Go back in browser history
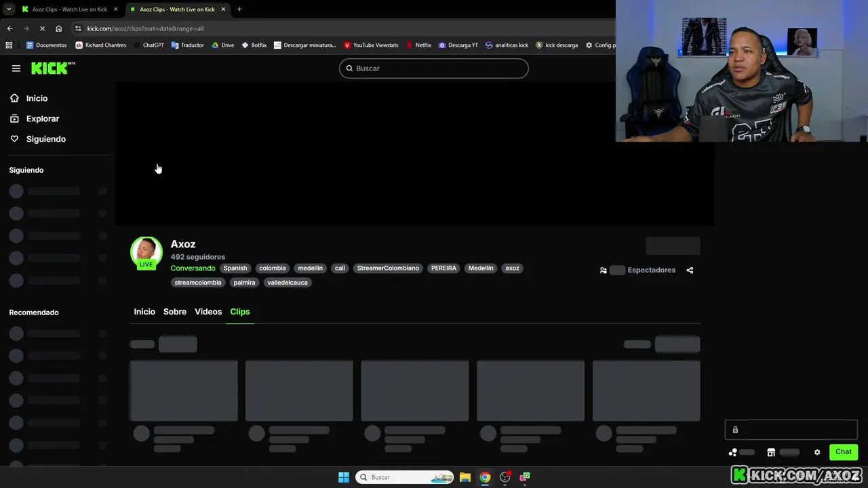Screen dimensions: 868x488 pos(9,28)
